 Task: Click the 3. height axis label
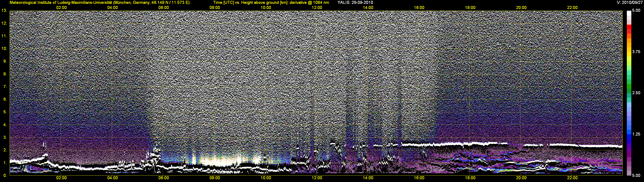pos(5,137)
